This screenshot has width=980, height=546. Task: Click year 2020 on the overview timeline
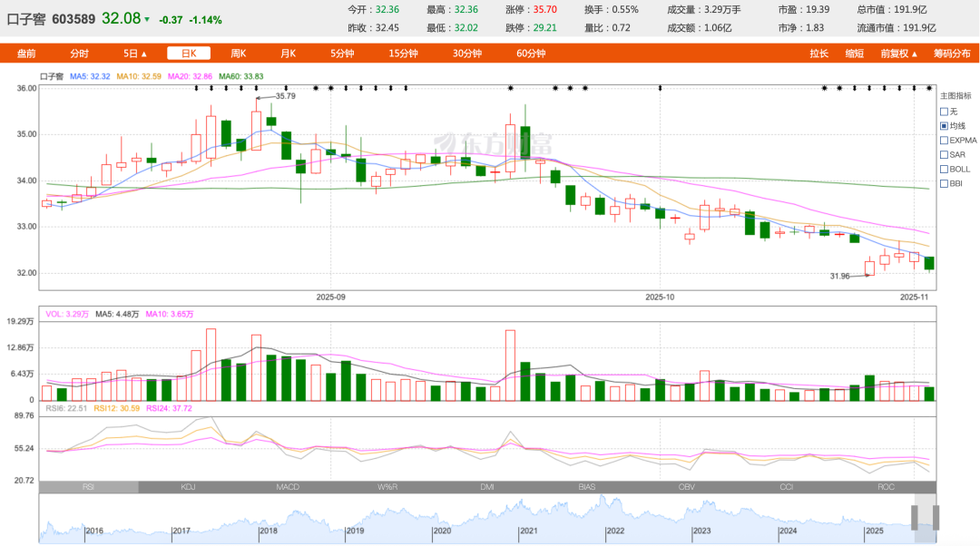point(442,531)
